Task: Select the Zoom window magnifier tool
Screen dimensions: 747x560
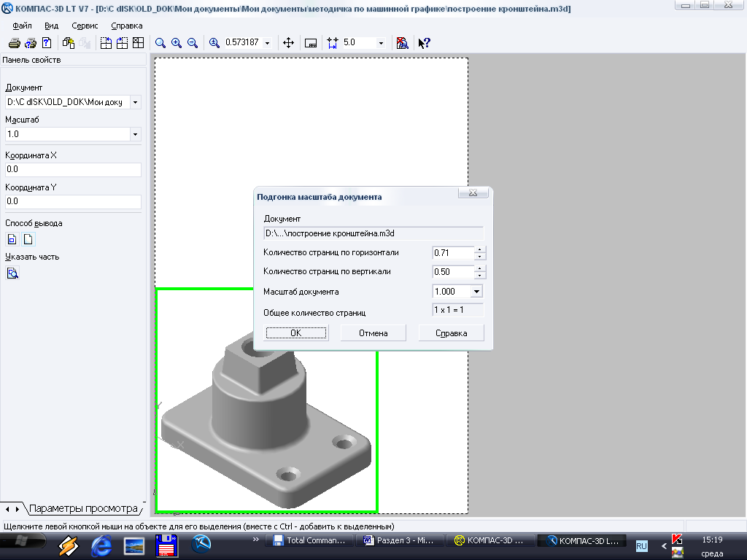Action: click(160, 43)
